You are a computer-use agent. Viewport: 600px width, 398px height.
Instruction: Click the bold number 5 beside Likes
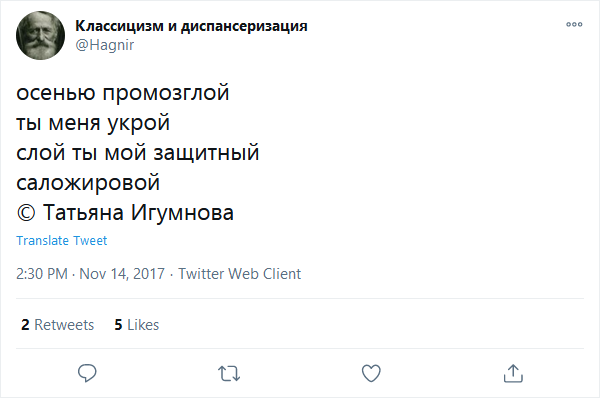pyautogui.click(x=118, y=325)
